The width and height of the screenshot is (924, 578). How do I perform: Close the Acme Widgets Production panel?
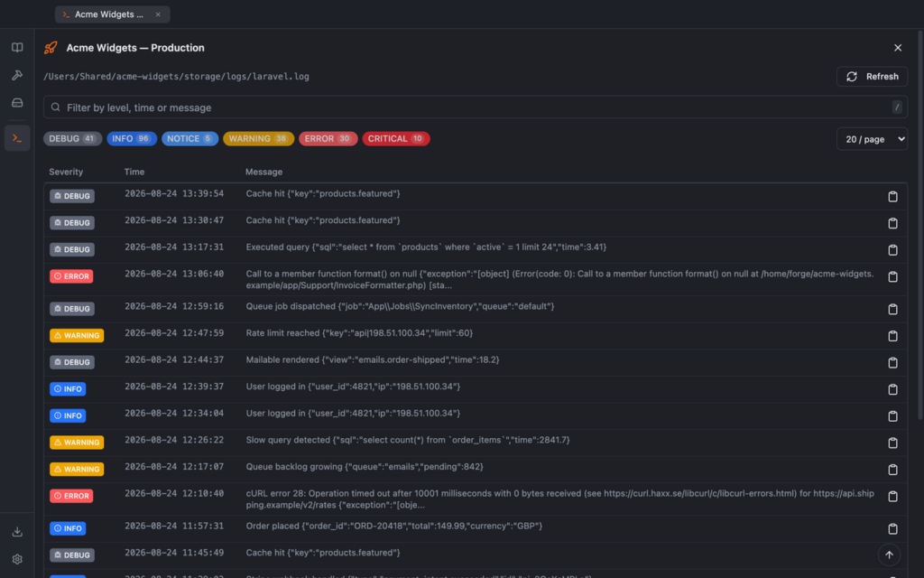coord(898,48)
